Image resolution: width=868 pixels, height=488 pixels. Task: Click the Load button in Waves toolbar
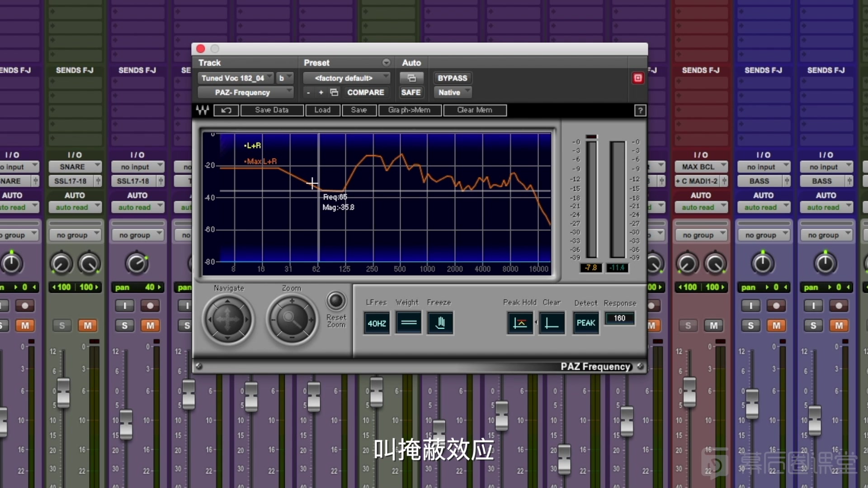point(322,110)
